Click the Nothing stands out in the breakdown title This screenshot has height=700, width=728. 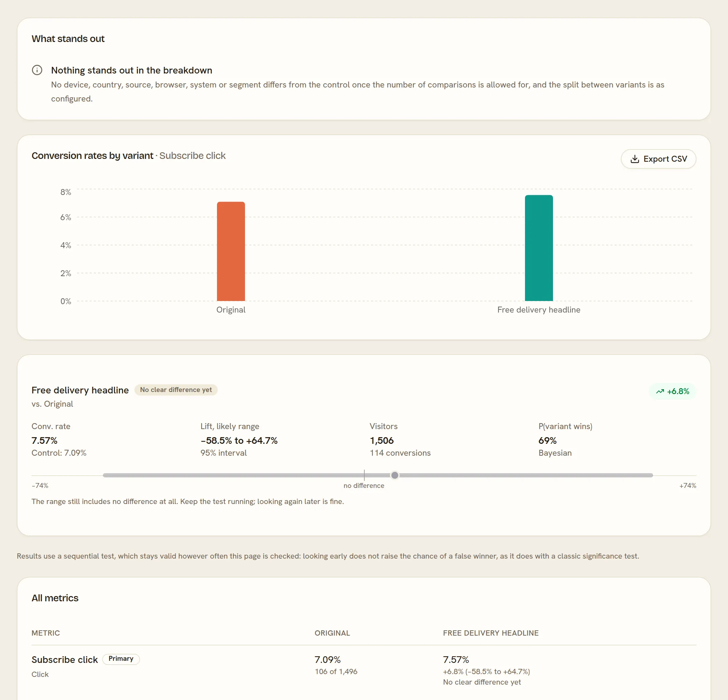coord(132,70)
